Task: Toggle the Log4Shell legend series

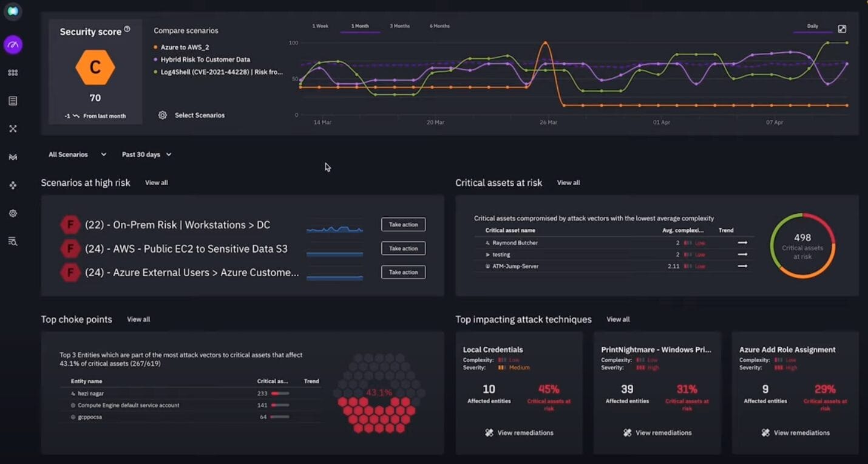Action: [x=221, y=72]
